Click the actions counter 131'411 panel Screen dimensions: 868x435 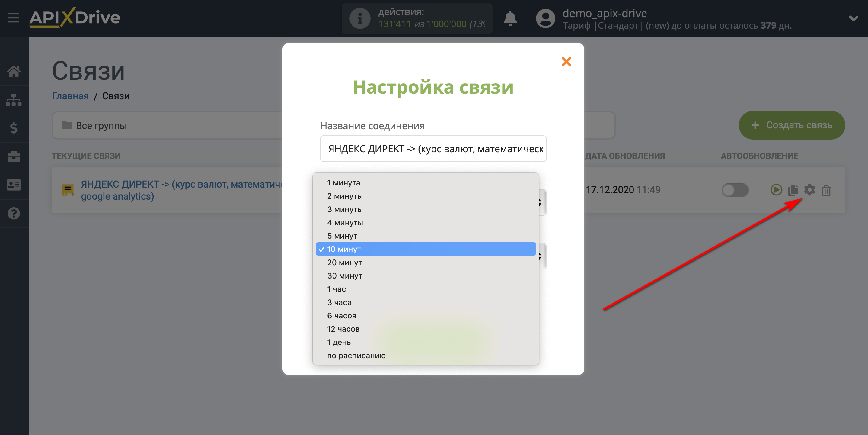[417, 18]
